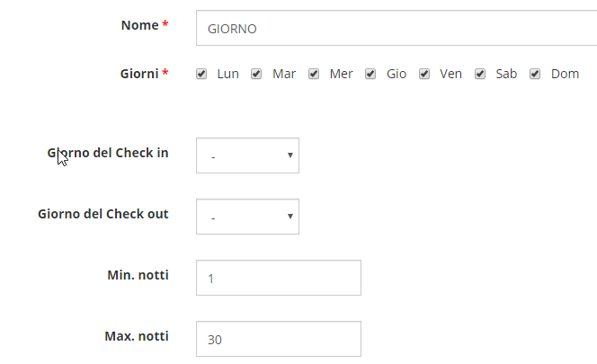Disable the Gio day checkbox

[370, 74]
